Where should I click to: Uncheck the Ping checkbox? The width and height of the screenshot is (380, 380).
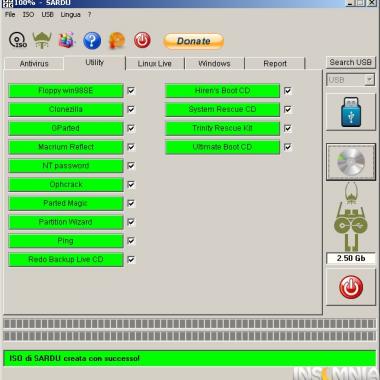click(x=131, y=241)
